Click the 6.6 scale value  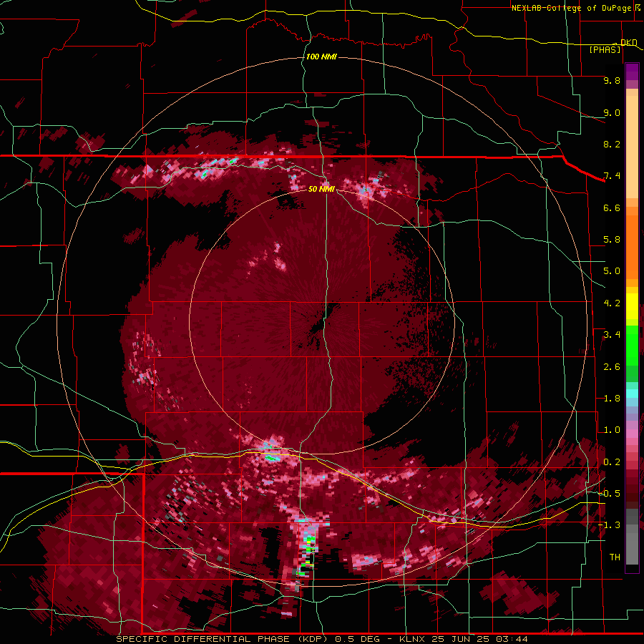coord(612,208)
